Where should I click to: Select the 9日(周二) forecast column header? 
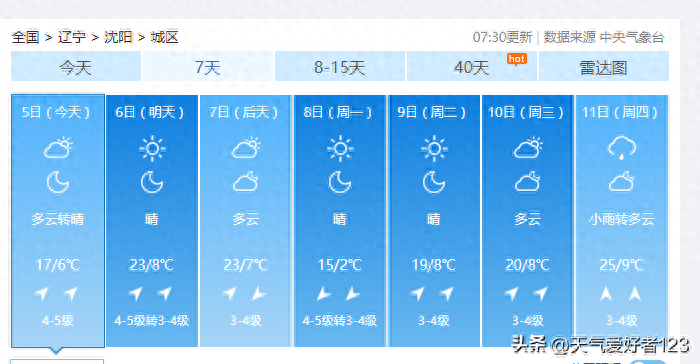point(432,112)
